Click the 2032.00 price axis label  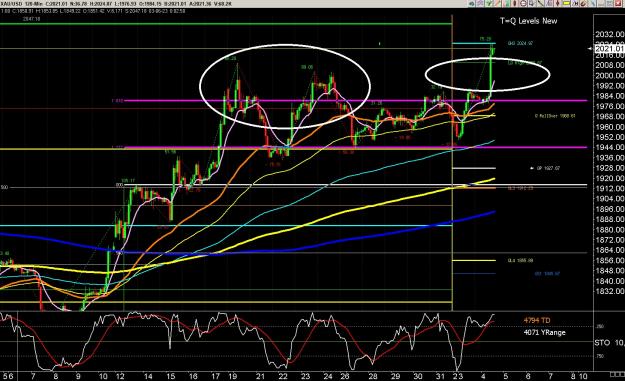pos(609,34)
